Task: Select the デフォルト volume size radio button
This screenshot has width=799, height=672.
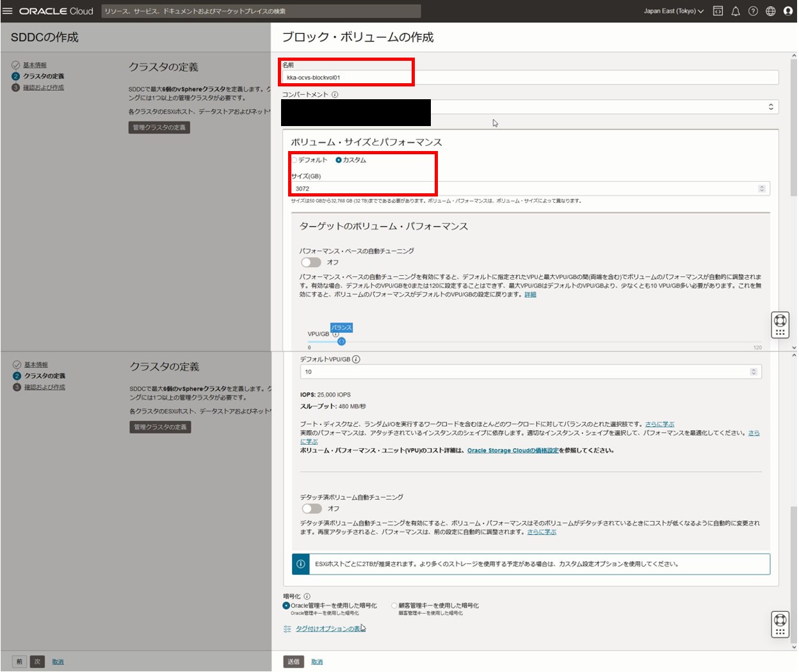Action: tap(295, 160)
